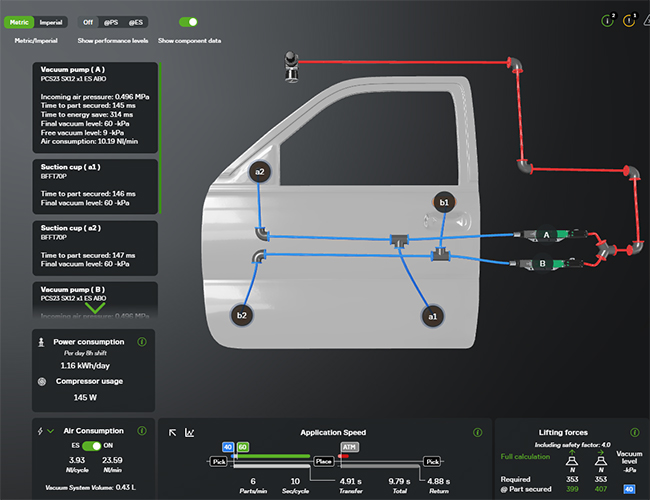Select suction cup b1 on door
This screenshot has width=650, height=500.
click(444, 202)
